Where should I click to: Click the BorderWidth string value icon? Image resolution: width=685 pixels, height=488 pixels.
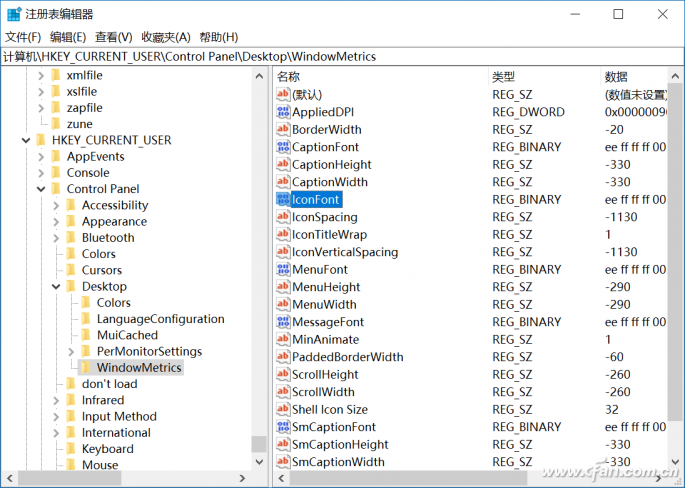pyautogui.click(x=283, y=130)
